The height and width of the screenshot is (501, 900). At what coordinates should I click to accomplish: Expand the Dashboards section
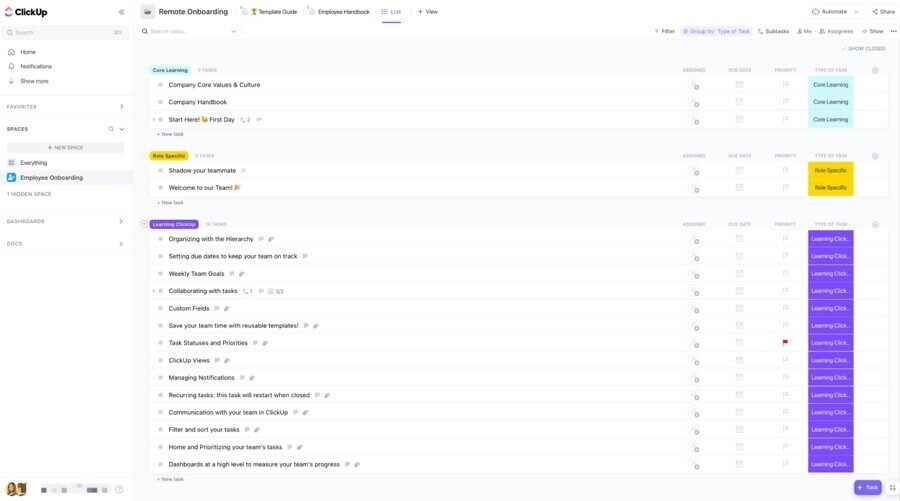click(x=121, y=222)
